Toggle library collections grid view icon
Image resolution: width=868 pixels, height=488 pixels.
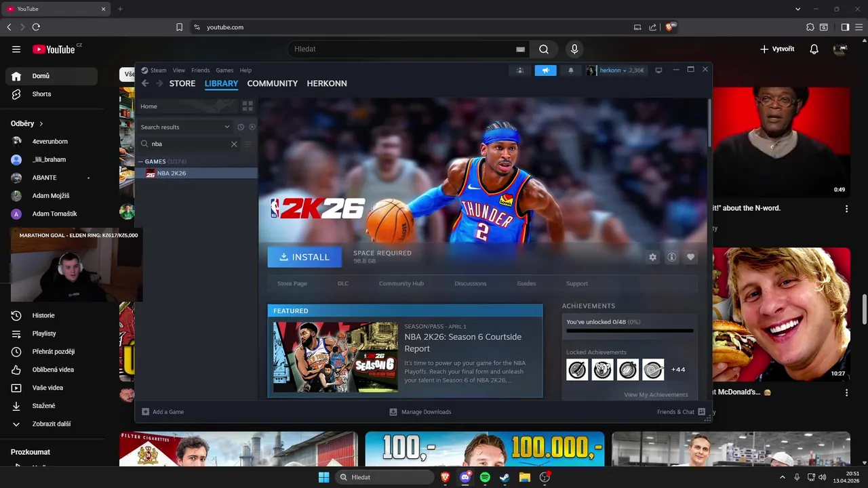click(248, 106)
